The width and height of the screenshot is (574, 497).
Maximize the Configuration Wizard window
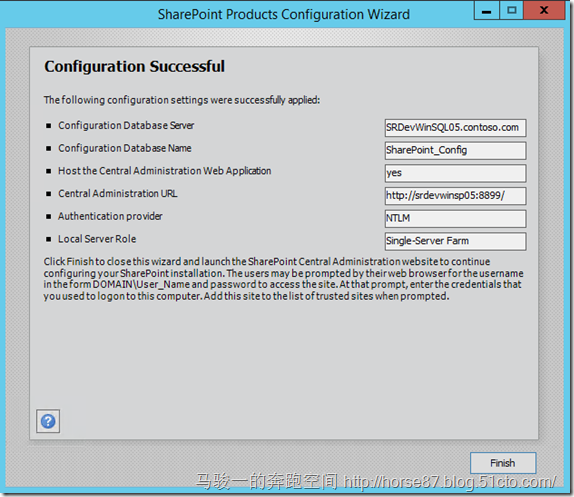511,11
